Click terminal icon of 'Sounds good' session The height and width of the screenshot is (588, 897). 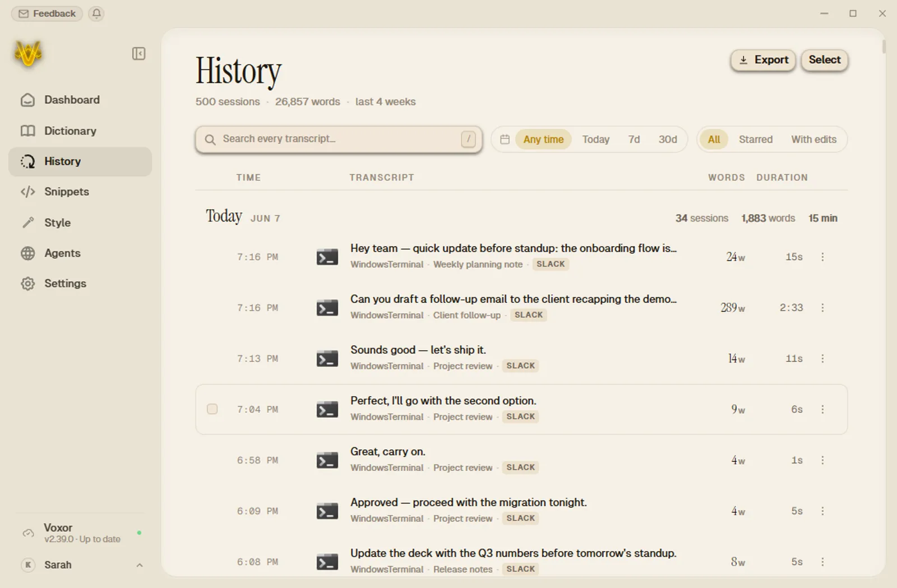point(327,359)
